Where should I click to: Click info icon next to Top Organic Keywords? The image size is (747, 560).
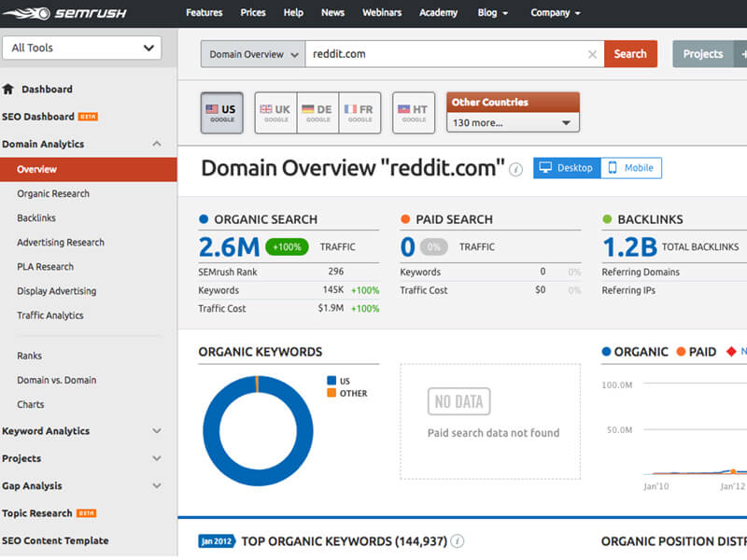pos(457,541)
